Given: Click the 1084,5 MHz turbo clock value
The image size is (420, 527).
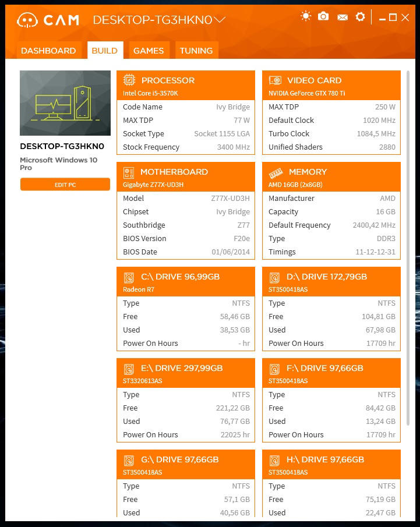Looking at the screenshot, I should (x=376, y=133).
